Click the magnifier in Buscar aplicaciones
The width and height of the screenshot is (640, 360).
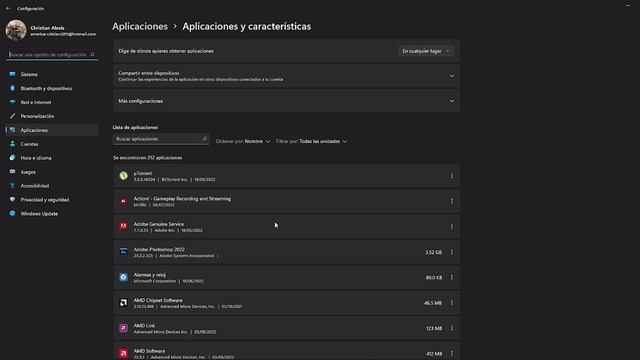click(205, 139)
